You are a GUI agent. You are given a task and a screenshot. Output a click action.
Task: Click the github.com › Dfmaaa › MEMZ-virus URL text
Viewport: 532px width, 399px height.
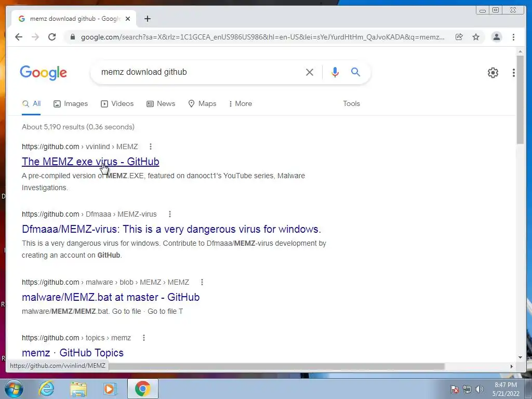pos(89,214)
